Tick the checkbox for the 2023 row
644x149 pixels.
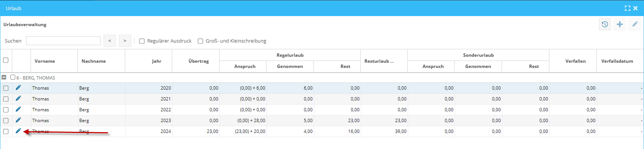6,121
